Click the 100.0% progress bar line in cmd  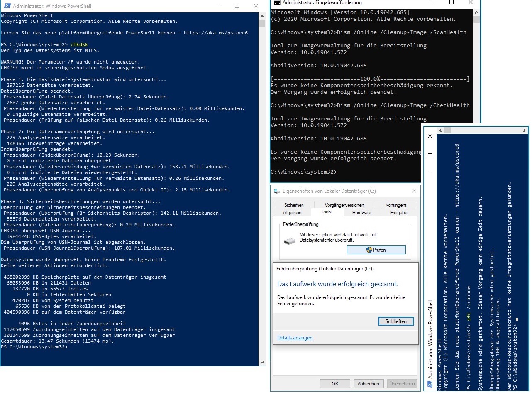[370, 79]
